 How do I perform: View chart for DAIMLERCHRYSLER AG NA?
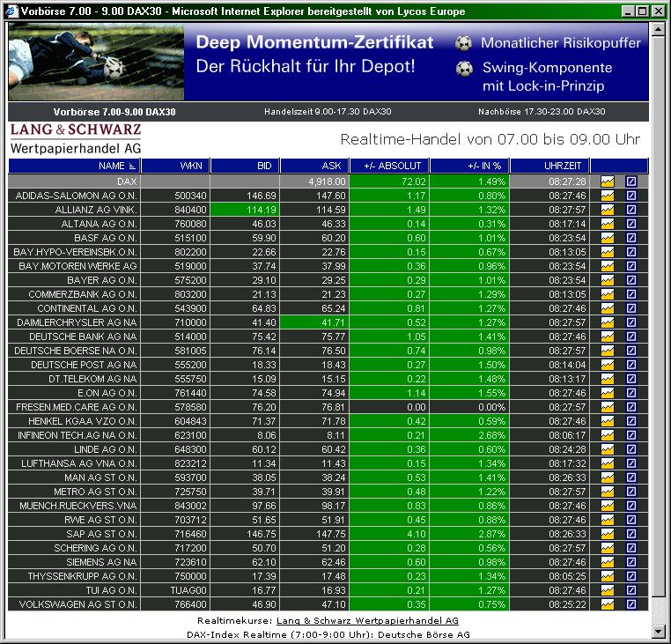(608, 322)
